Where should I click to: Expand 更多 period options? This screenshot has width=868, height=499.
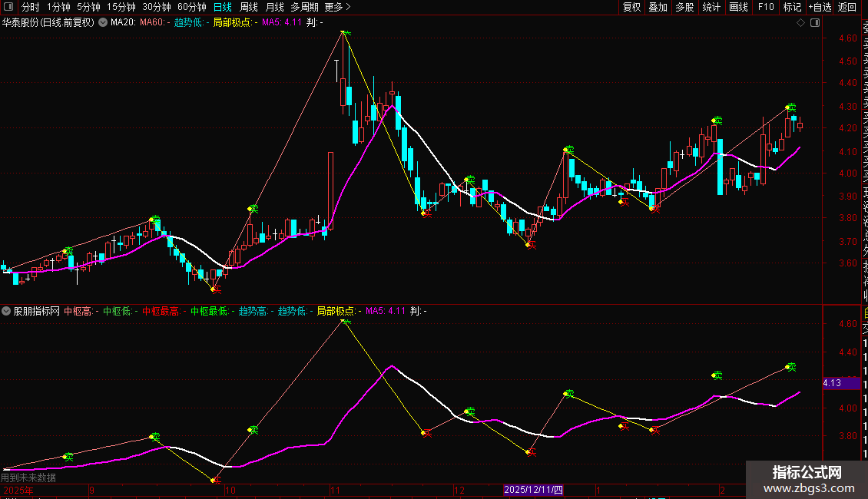tap(337, 7)
